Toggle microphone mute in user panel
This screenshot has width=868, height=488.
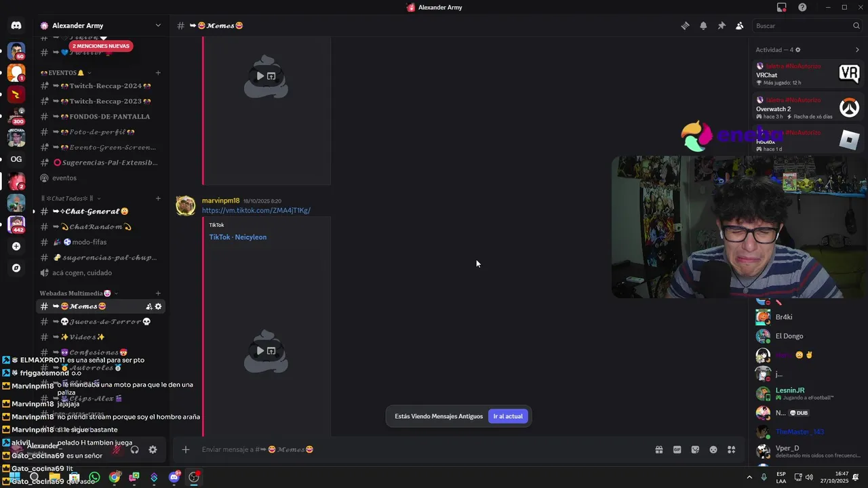[117, 449]
